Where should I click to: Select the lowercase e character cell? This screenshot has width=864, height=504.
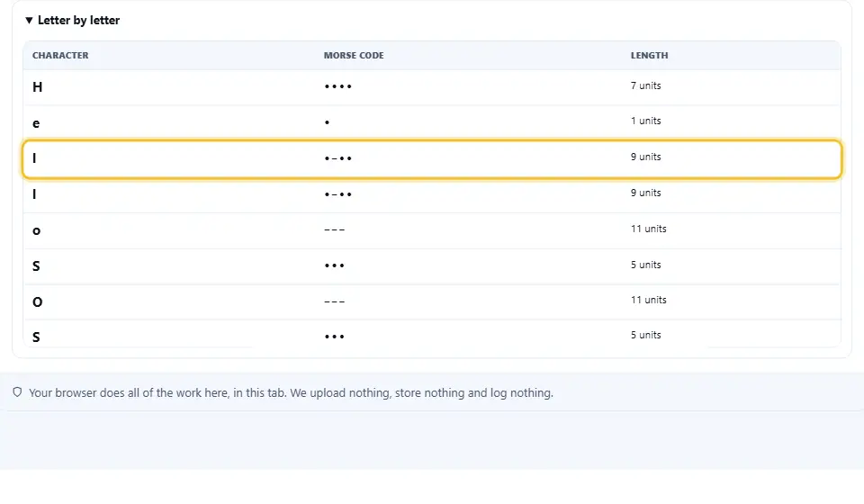(36, 123)
